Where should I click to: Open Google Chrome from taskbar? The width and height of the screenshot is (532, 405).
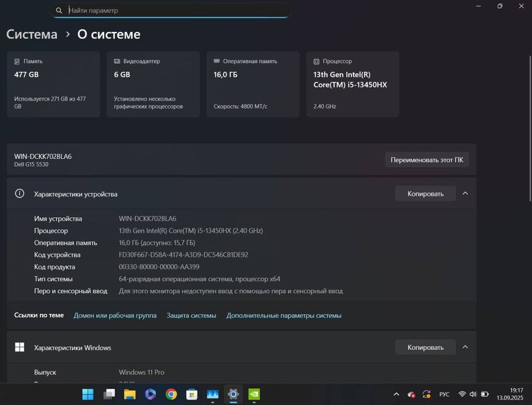171,394
